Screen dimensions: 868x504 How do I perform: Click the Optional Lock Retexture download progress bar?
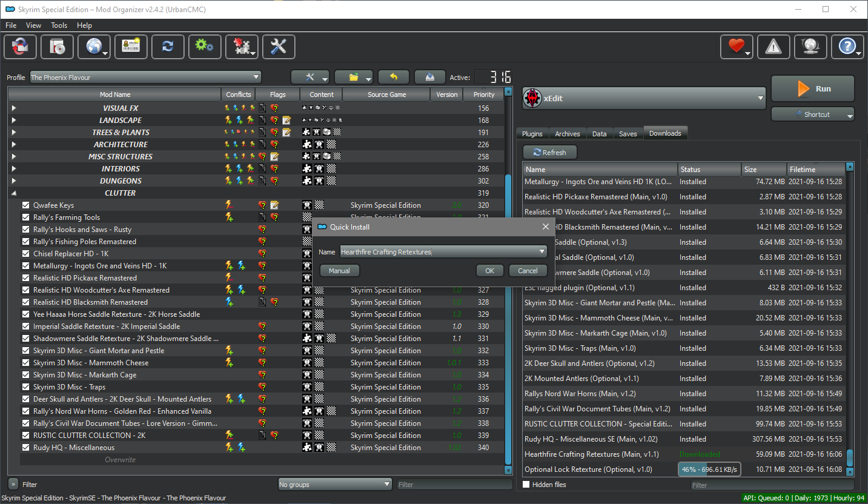coord(709,469)
